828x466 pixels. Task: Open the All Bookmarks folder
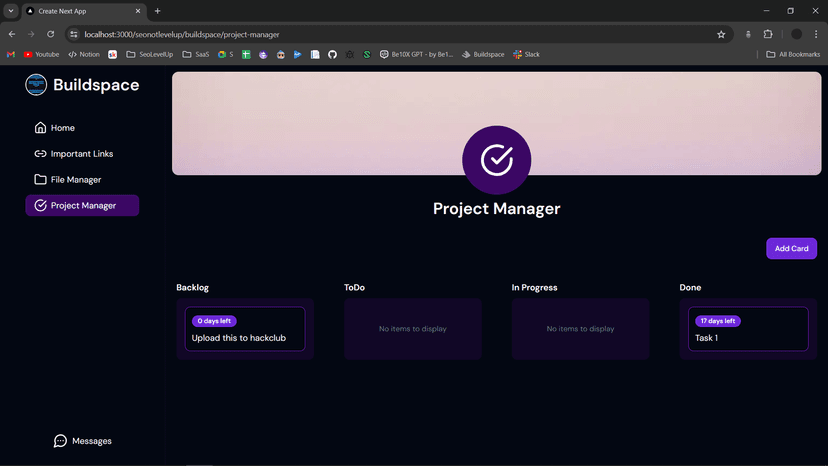793,54
